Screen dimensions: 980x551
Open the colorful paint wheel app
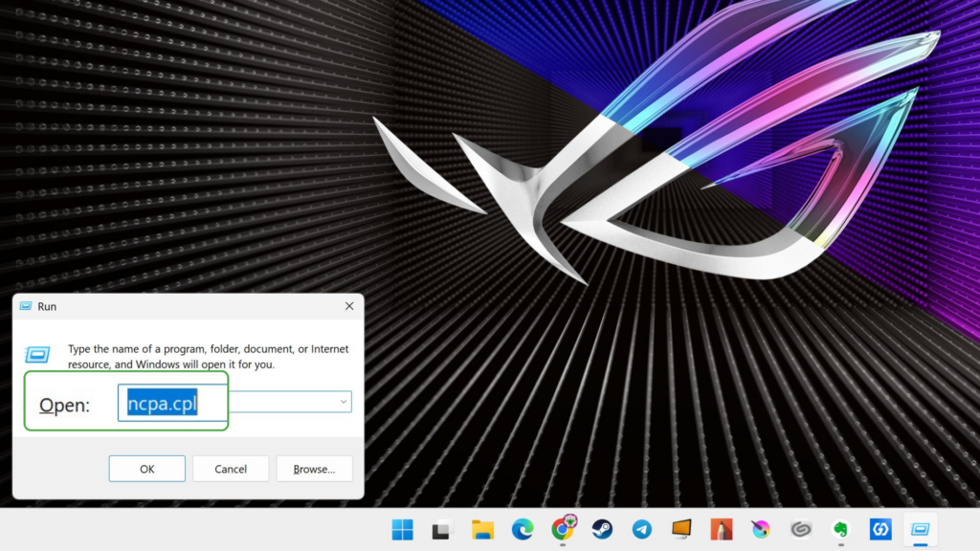[x=761, y=530]
